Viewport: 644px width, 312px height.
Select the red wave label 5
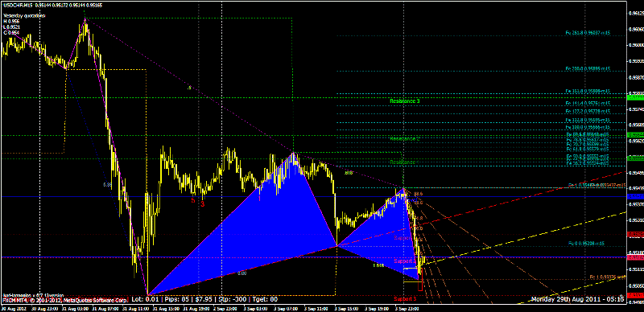coord(192,200)
